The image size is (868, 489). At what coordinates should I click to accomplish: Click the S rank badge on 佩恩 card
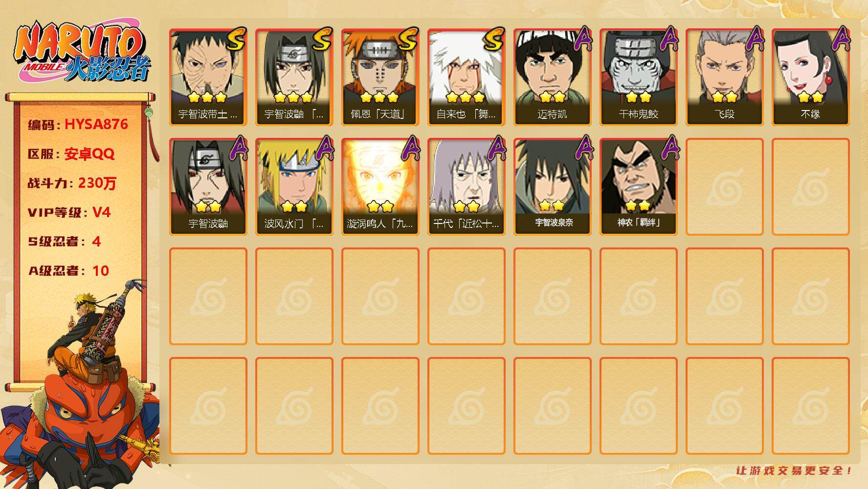(408, 39)
